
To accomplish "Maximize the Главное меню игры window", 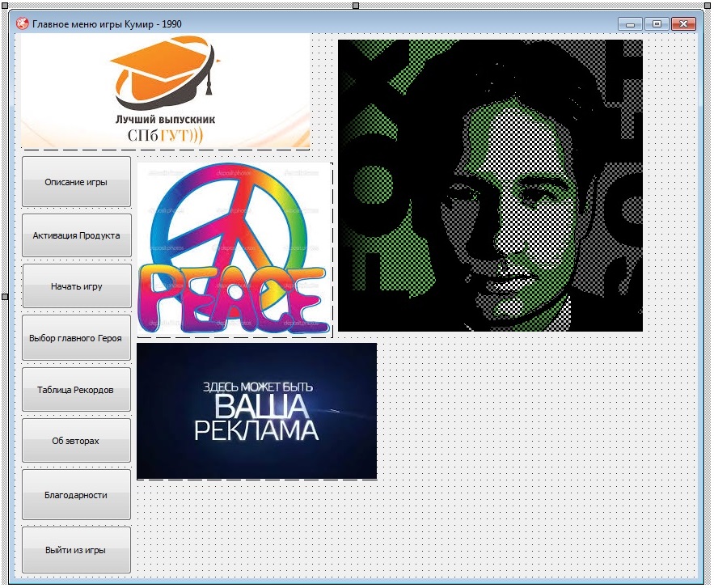I will (657, 24).
